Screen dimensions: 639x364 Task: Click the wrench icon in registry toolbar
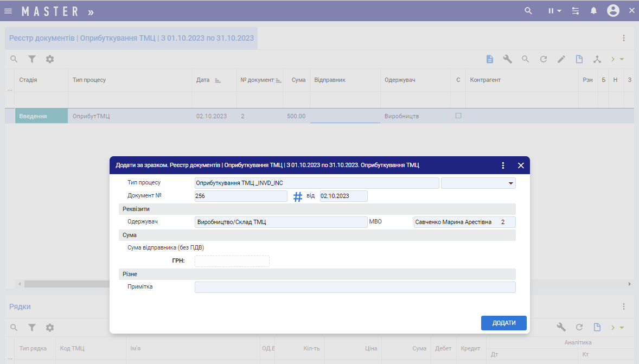pos(508,59)
